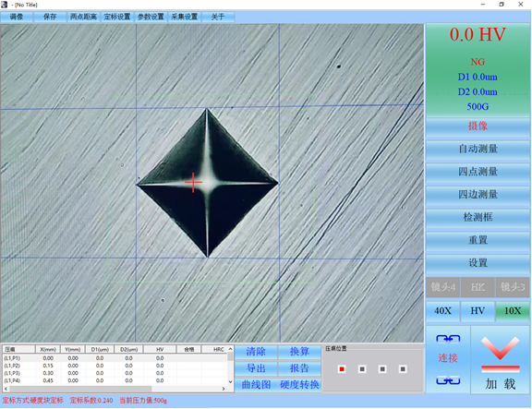The width and height of the screenshot is (532, 409).
Task: Click the 导出 export button
Action: pyautogui.click(x=256, y=368)
